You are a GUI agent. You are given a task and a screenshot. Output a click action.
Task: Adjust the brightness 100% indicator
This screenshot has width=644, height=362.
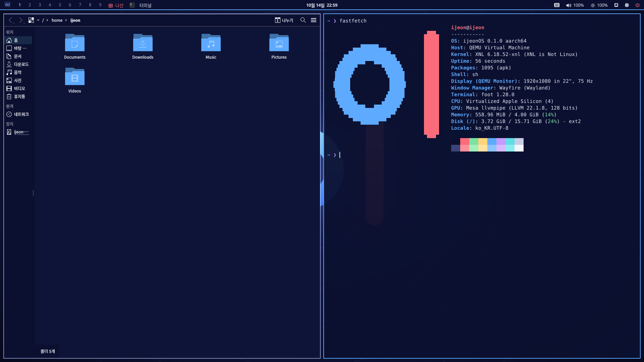pos(599,5)
